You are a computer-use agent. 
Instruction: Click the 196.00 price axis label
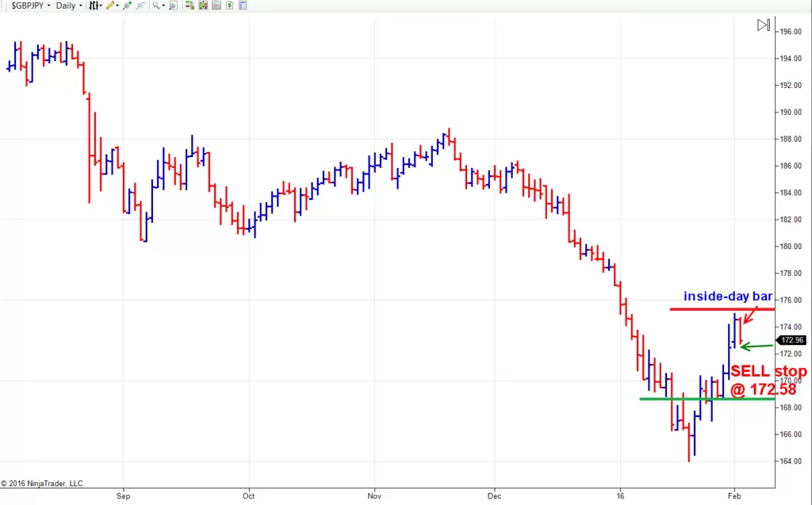tap(791, 32)
